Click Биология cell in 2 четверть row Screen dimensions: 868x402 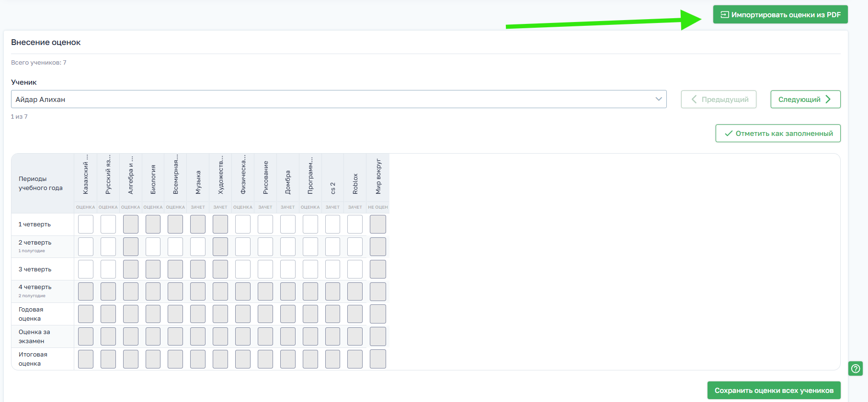pyautogui.click(x=153, y=247)
